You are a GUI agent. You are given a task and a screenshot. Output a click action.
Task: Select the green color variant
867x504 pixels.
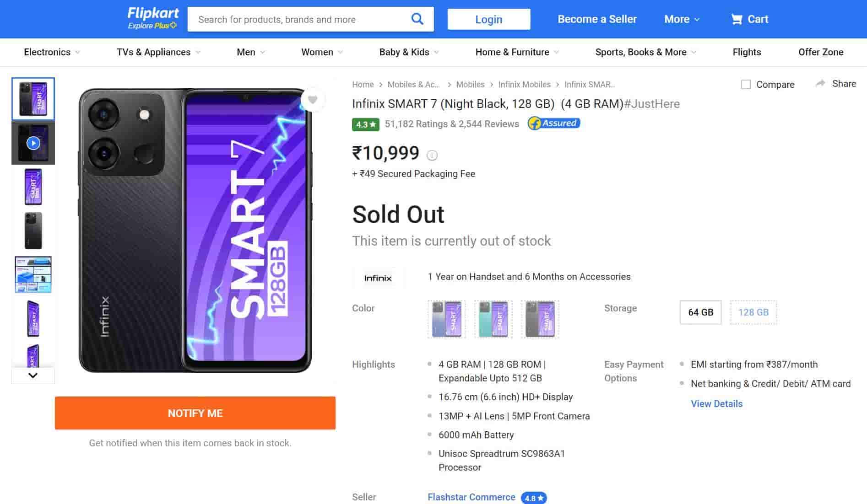493,318
